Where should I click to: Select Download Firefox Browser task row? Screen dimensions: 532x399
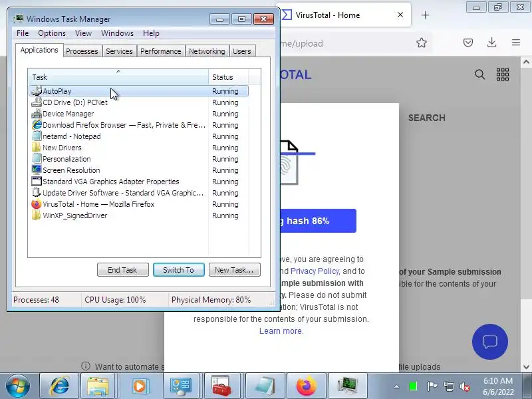point(139,125)
